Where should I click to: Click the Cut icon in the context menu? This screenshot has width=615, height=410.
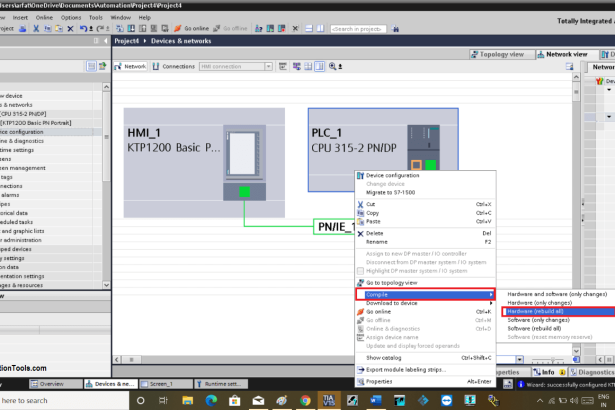359,203
